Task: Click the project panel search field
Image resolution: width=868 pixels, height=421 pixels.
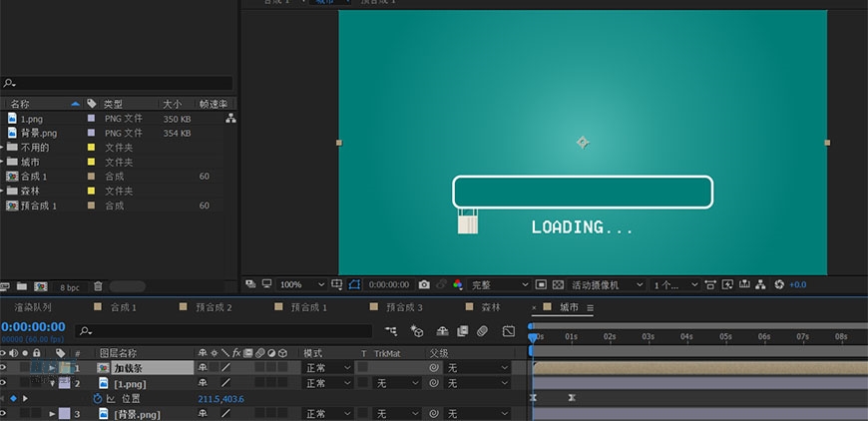Action: tap(117, 84)
